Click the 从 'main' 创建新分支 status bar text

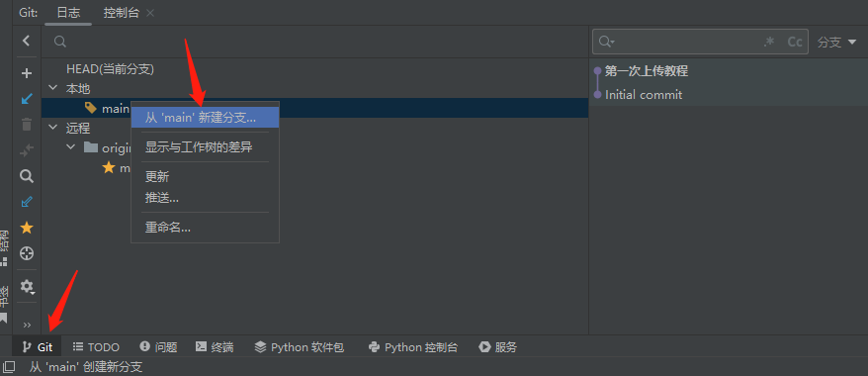click(x=86, y=366)
